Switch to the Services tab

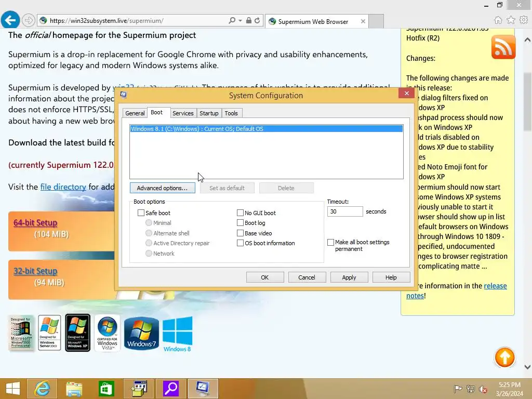click(x=183, y=113)
